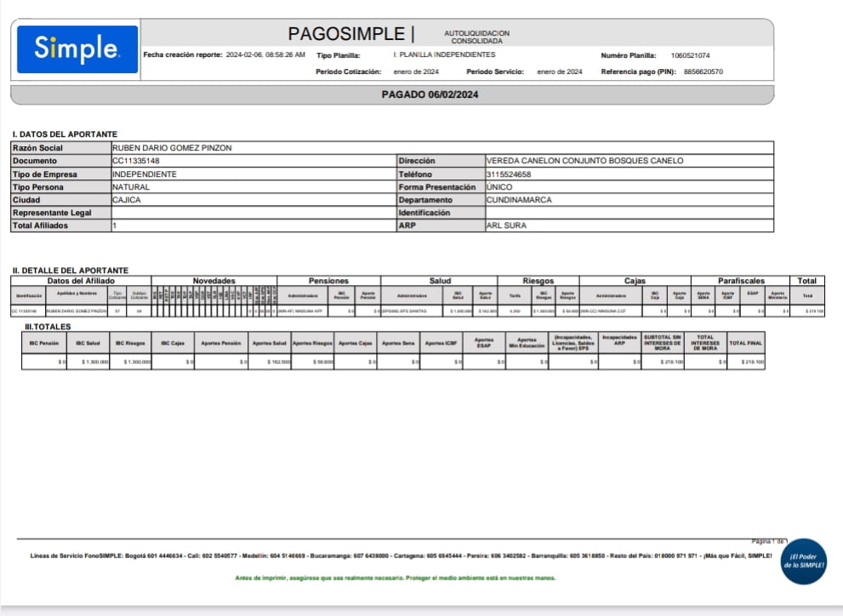Click the PAGADO 06/02/2024 status banner
The width and height of the screenshot is (843, 616).
[x=430, y=94]
